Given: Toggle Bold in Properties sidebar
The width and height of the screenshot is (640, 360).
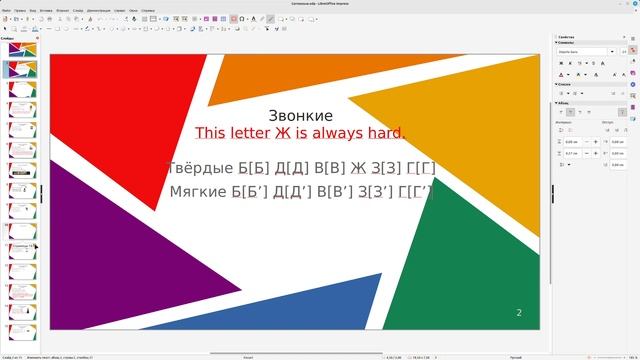Looking at the screenshot, I should (561, 63).
